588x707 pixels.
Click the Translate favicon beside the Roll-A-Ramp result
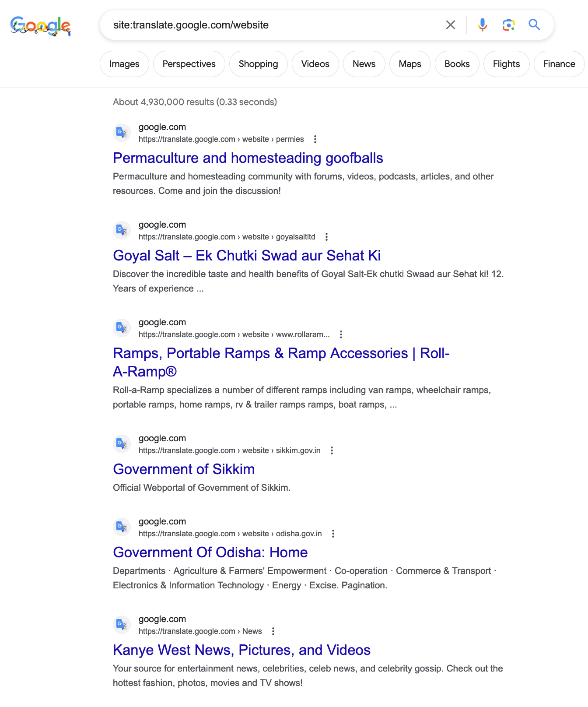tap(122, 328)
